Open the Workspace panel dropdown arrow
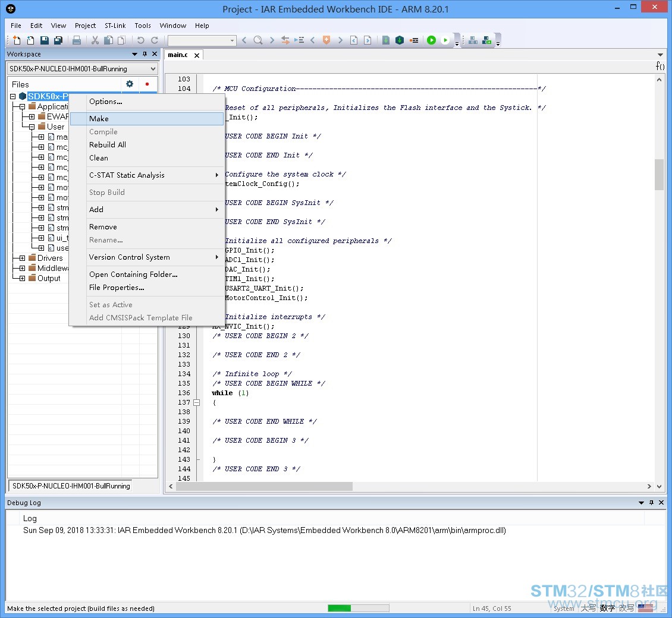The height and width of the screenshot is (618, 672). click(x=134, y=54)
